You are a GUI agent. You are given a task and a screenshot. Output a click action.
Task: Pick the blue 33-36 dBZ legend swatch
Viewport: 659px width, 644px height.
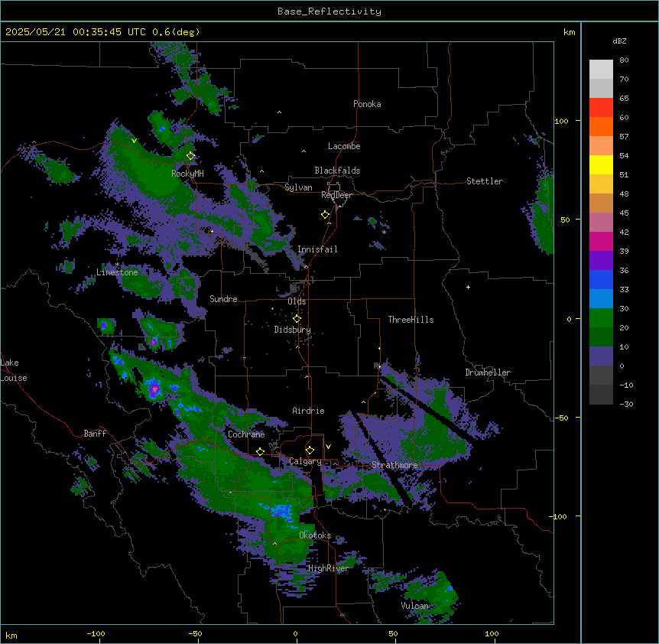coord(601,279)
